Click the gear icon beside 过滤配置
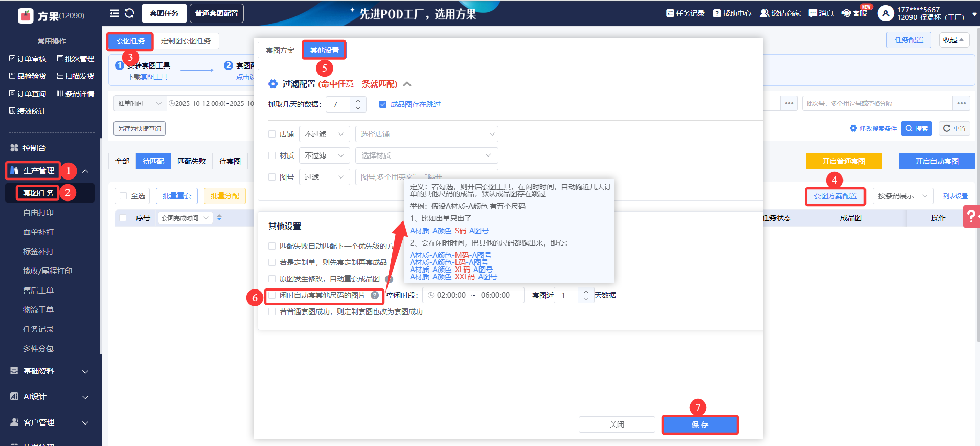Viewport: 980px width, 446px height. click(273, 84)
